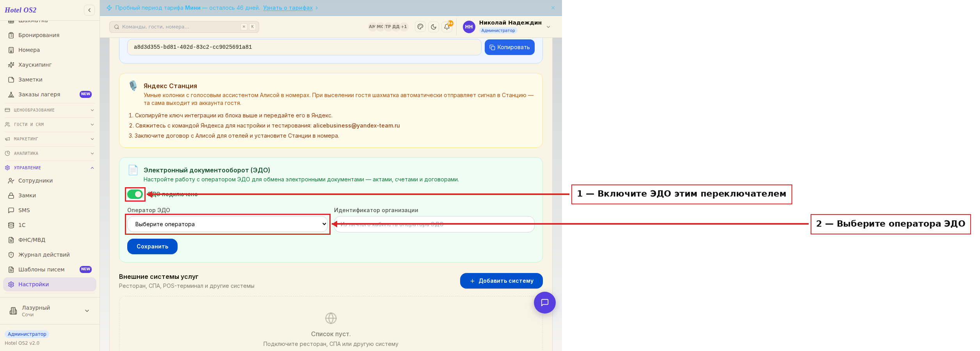Expand the Ценообразование sidebar section
Image resolution: width=980 pixels, height=351 pixels.
50,110
